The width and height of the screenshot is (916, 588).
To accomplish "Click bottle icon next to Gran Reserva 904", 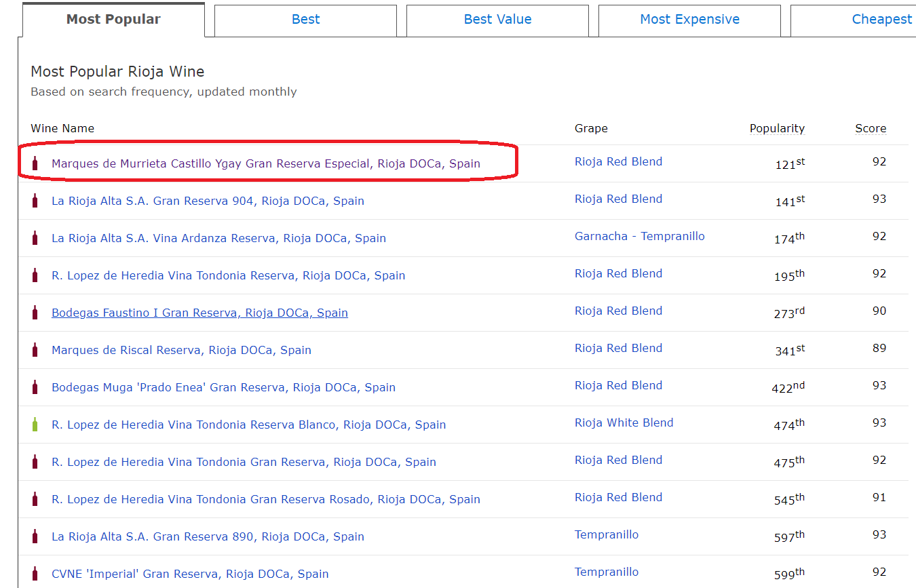I will click(x=35, y=201).
